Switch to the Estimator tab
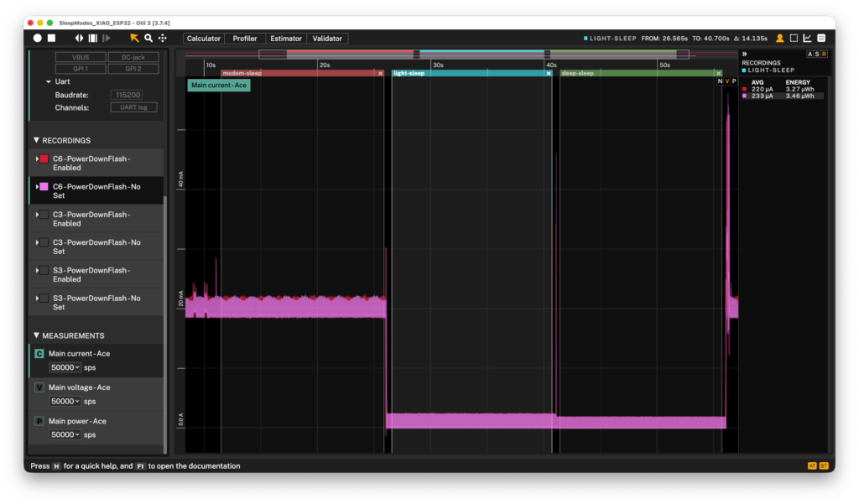The image size is (859, 504). 286,39
